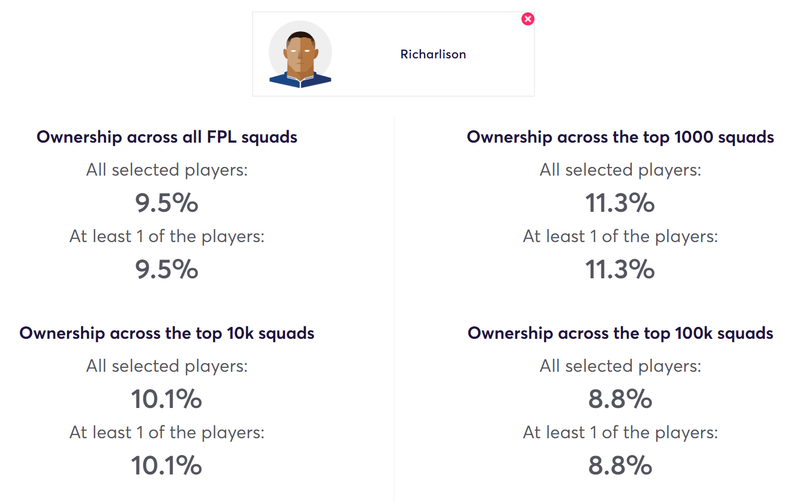Screen dimensions: 800x502
Task: Click 8.8% under 'At least 1 of the players'
Action: pyautogui.click(x=620, y=465)
